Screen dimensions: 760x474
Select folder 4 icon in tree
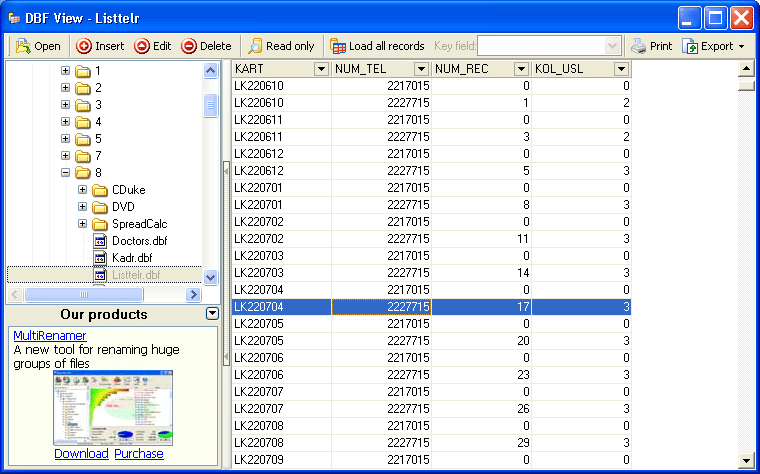(x=83, y=122)
